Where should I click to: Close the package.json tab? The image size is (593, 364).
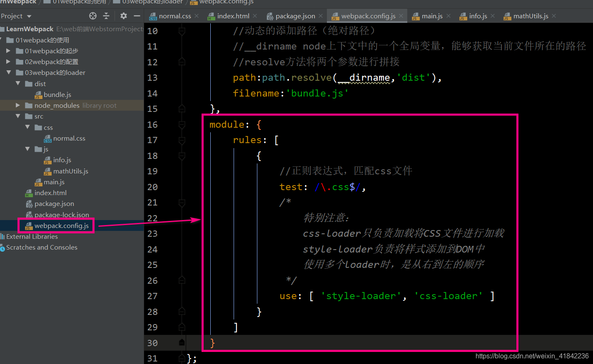tap(321, 16)
